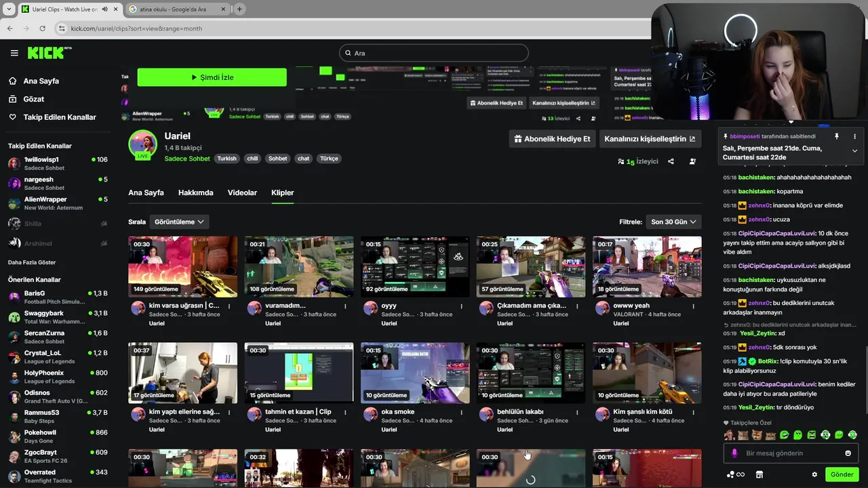Open options menu for 'vuramadım...' clip
Screen dimensions: 868x488
(x=345, y=306)
